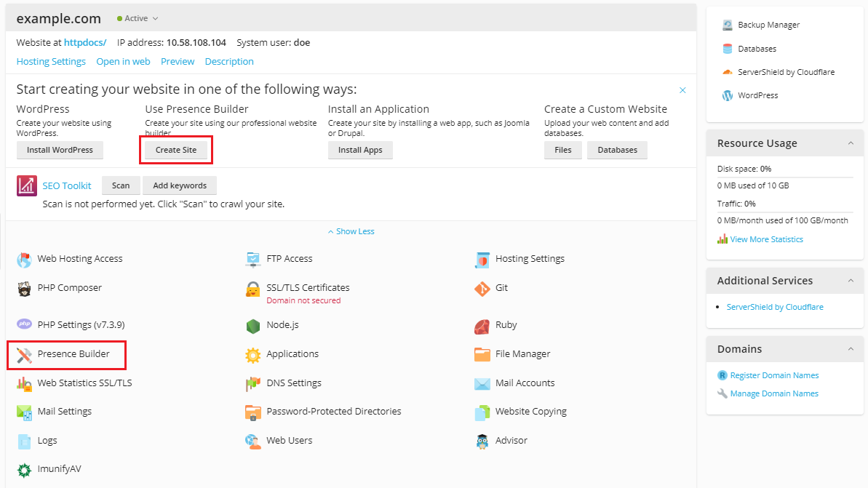Open SSL/TLS Certificates padlock icon
The height and width of the screenshot is (488, 868).
[x=253, y=289]
